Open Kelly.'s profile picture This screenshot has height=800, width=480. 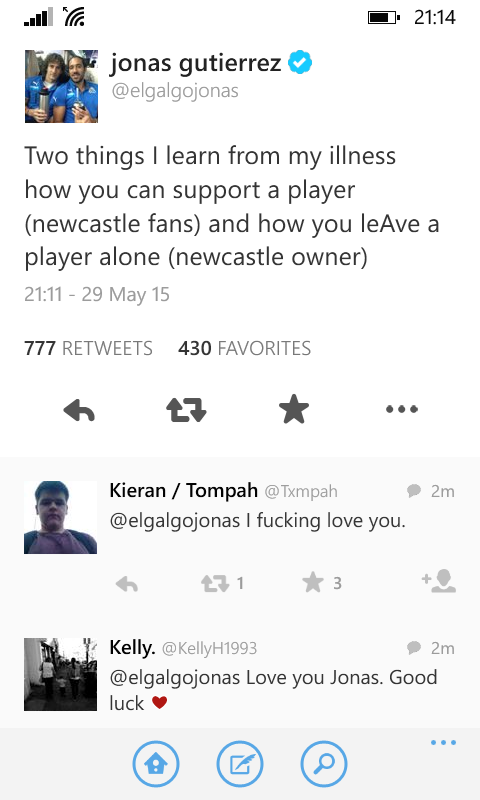tap(60, 674)
